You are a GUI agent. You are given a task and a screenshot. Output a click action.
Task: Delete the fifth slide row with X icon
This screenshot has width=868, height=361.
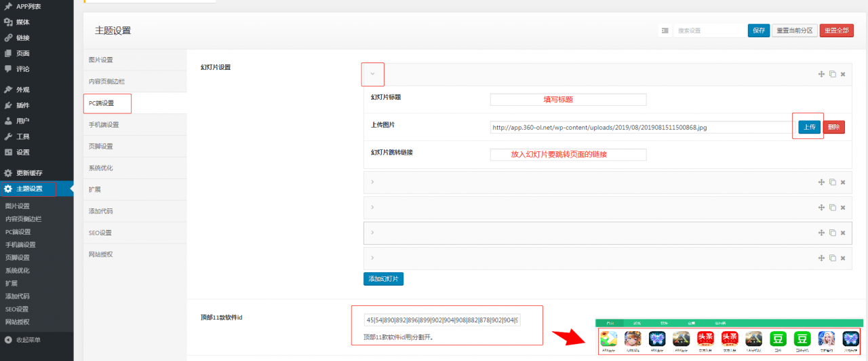pyautogui.click(x=843, y=258)
